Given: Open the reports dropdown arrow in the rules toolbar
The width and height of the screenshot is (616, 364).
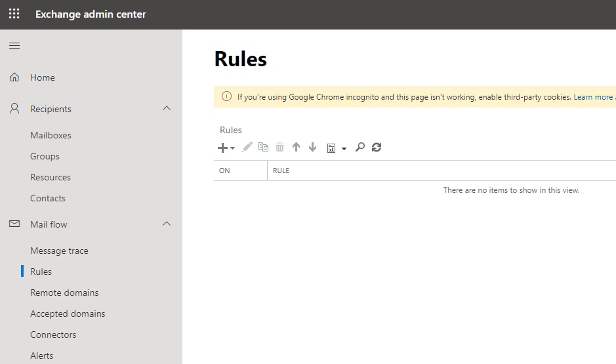Looking at the screenshot, I should pos(344,149).
